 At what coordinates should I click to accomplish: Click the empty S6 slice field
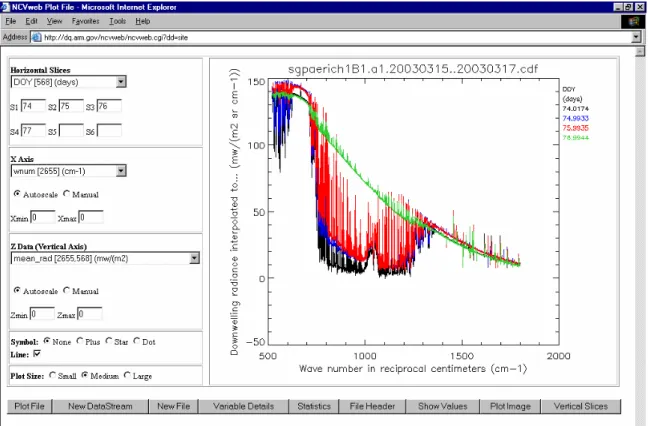[x=109, y=131]
